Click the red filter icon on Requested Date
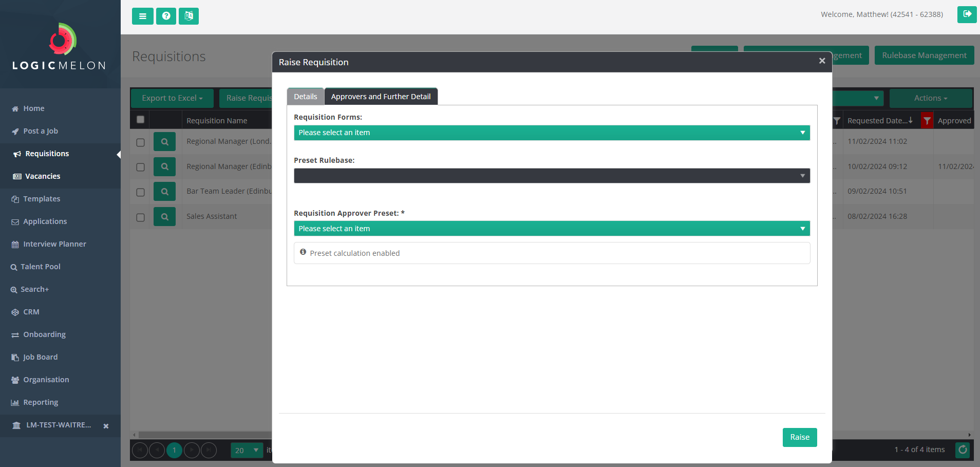This screenshot has height=467, width=980. point(926,120)
